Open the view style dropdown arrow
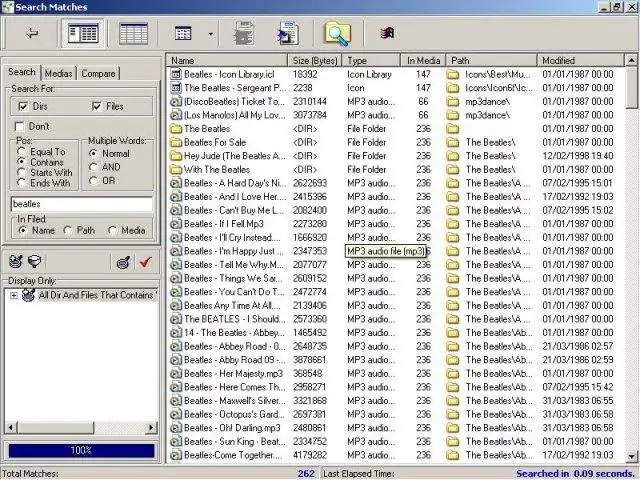640x480 pixels. click(x=211, y=34)
